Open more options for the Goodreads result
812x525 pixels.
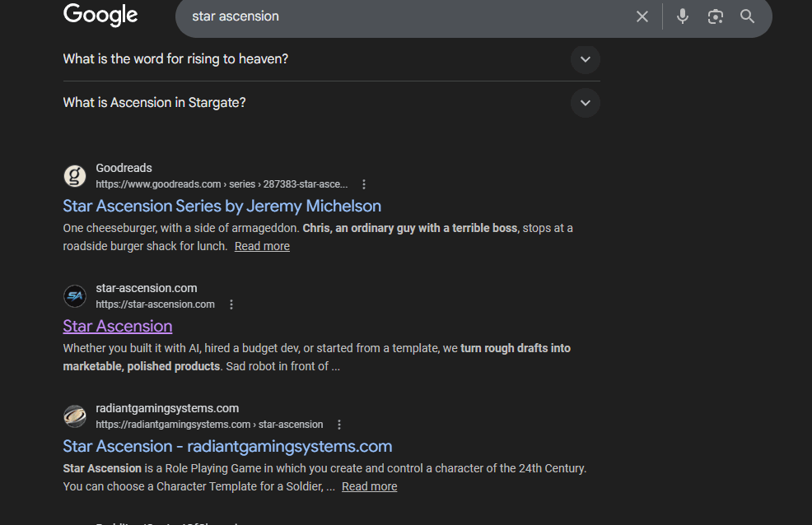[x=364, y=184]
